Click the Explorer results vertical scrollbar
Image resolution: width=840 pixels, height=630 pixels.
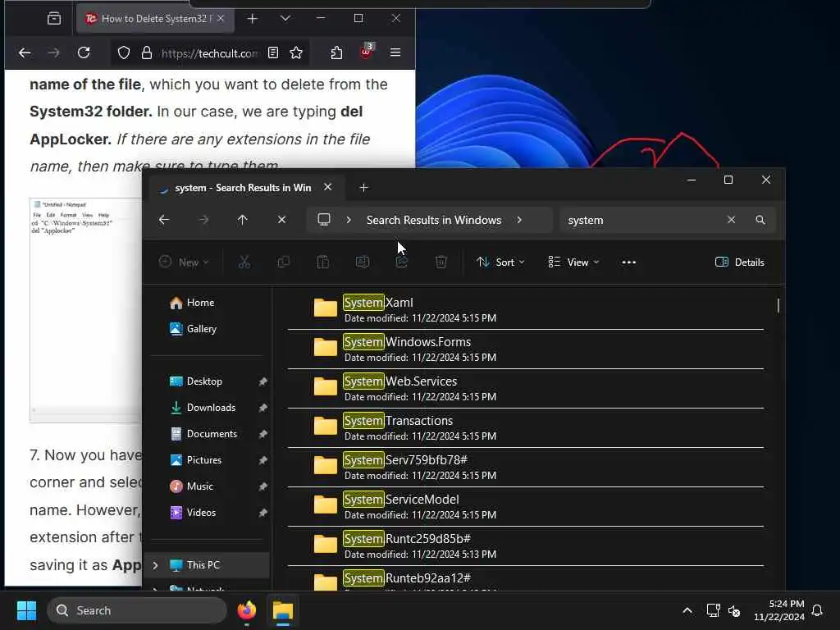[x=778, y=305]
